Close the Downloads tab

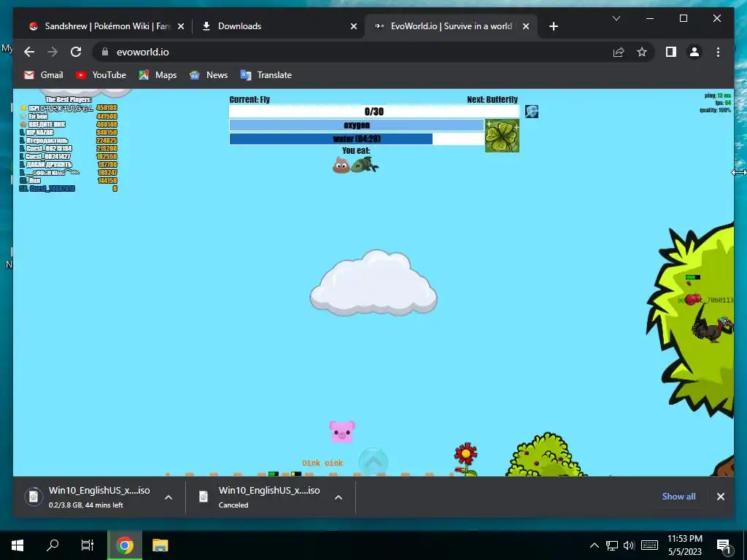[x=354, y=27]
